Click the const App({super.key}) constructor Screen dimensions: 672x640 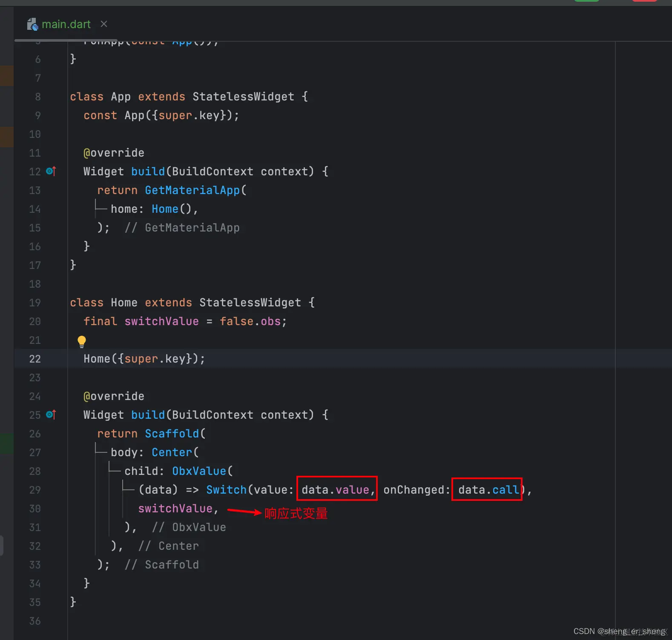(x=161, y=115)
